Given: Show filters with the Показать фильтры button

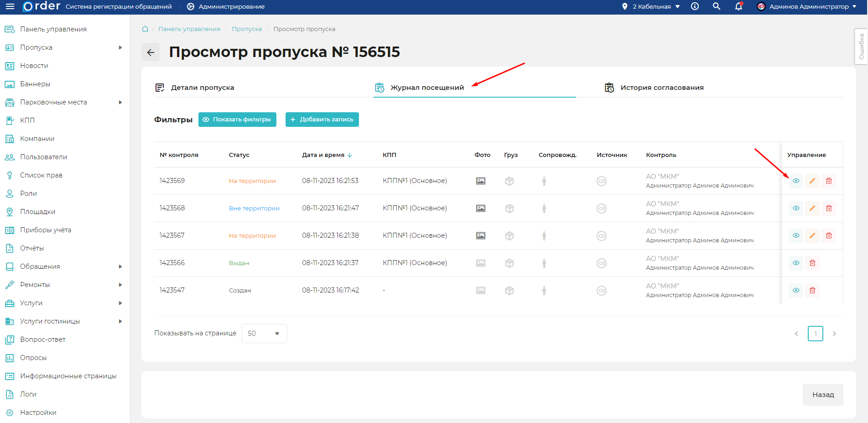Looking at the screenshot, I should (237, 120).
